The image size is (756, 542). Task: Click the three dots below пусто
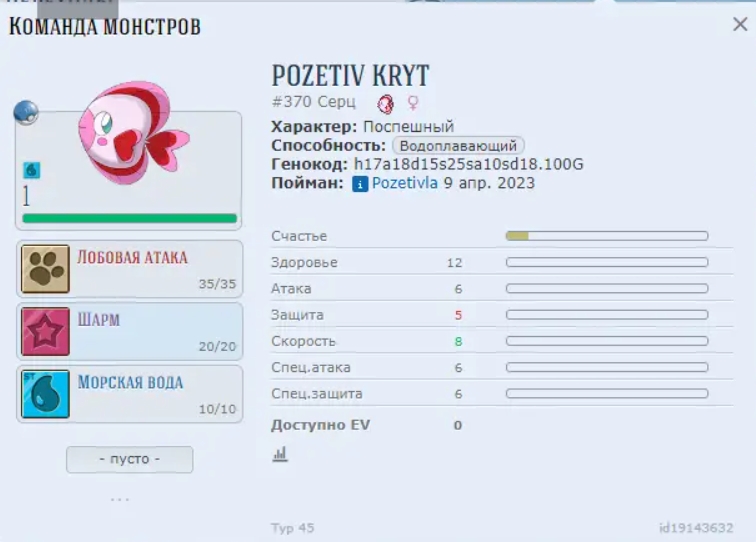[x=120, y=500]
